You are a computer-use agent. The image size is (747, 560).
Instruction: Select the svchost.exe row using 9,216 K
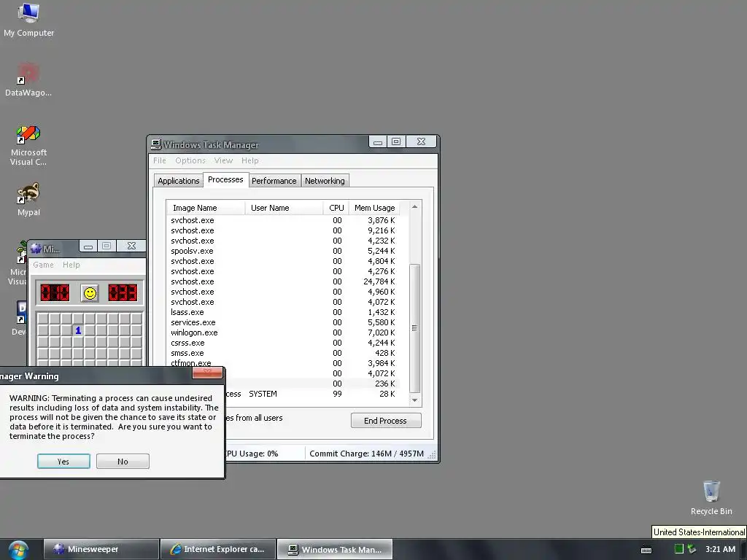click(x=283, y=230)
